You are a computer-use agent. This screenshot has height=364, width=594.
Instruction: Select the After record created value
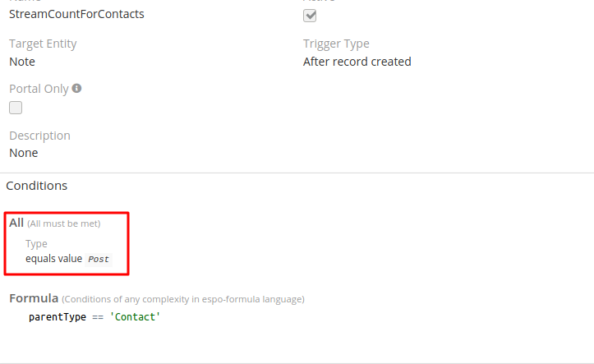click(357, 62)
